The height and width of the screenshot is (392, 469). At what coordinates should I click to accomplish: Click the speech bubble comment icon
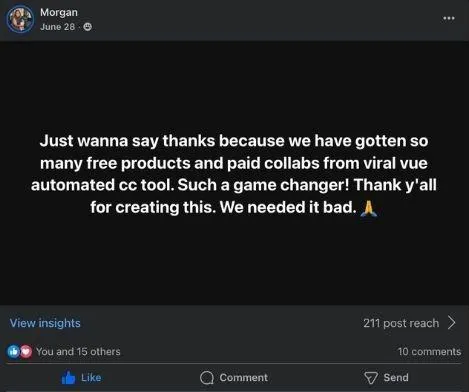tap(207, 378)
